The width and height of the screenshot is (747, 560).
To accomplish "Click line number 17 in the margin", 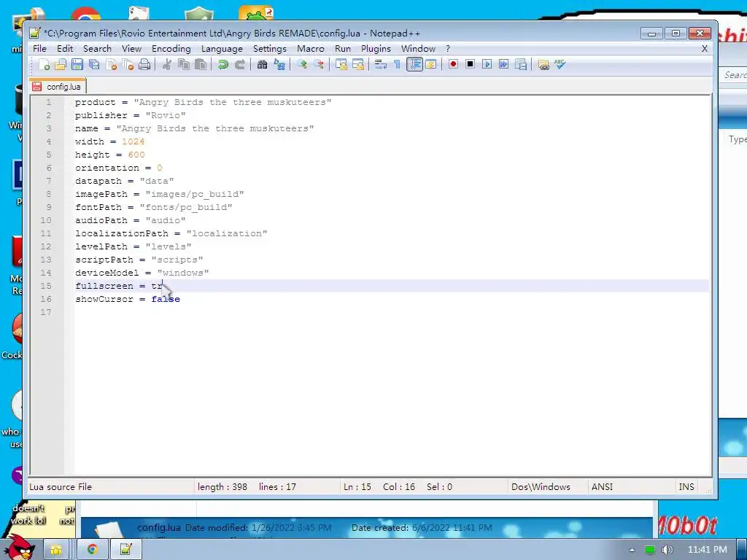I will [46, 312].
